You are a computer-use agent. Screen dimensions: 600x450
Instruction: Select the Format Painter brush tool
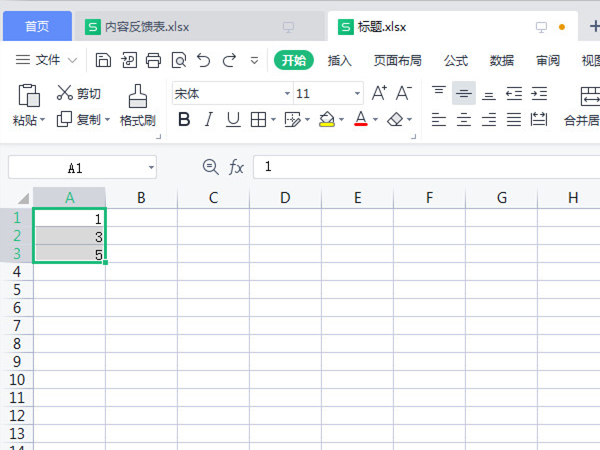pos(137,96)
